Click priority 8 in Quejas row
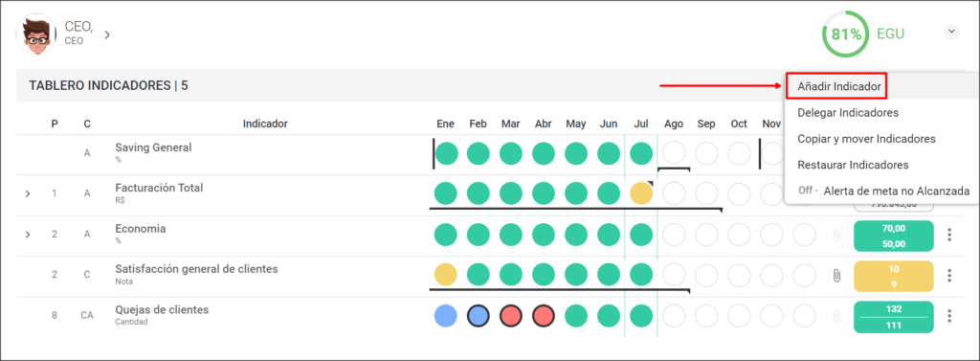Viewport: 980px width, 361px height. 55,316
